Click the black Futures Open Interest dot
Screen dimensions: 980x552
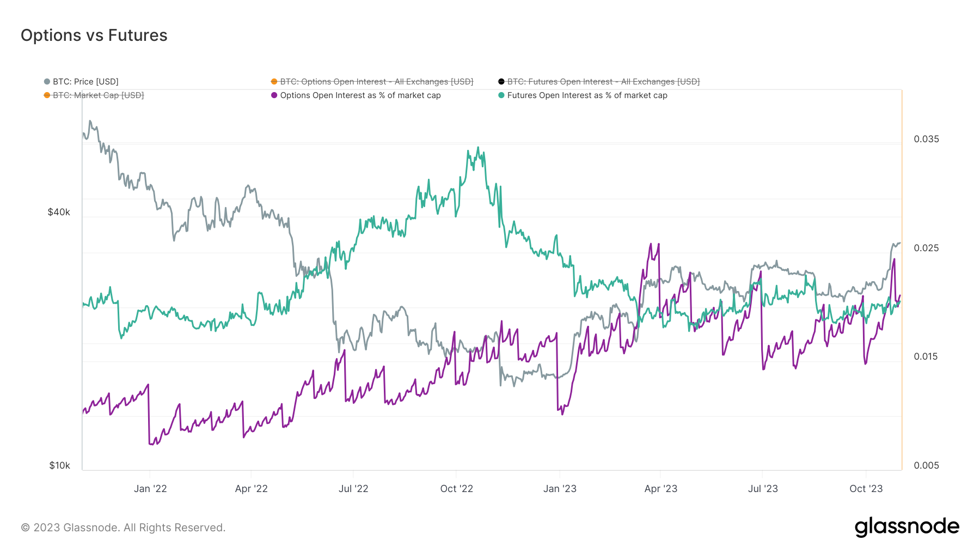pos(501,82)
